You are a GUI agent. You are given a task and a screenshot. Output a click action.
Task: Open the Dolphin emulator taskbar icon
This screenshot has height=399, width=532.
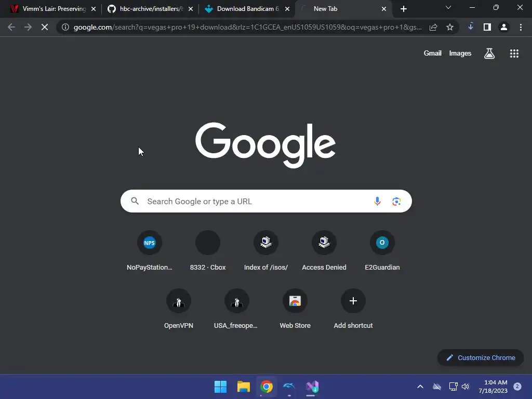point(289,387)
